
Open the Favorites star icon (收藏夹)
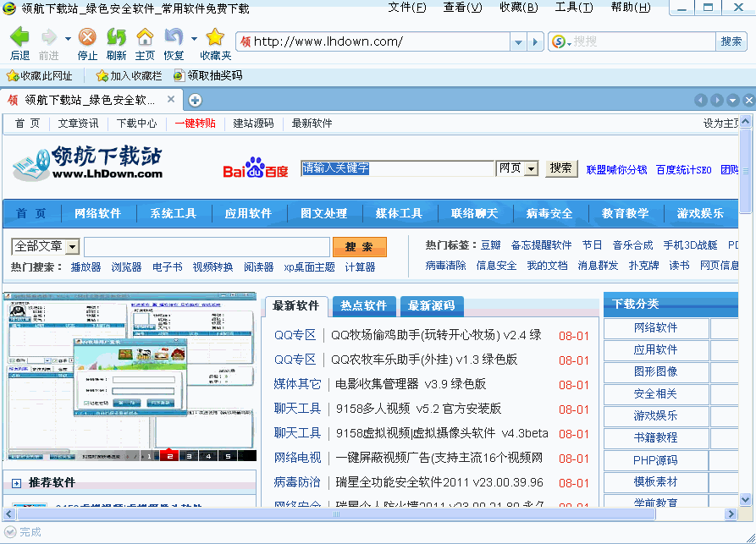pos(215,37)
